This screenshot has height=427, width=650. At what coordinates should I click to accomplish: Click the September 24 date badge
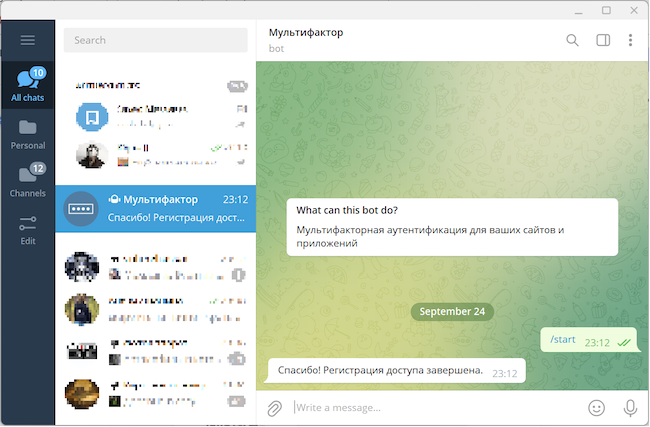(x=452, y=312)
